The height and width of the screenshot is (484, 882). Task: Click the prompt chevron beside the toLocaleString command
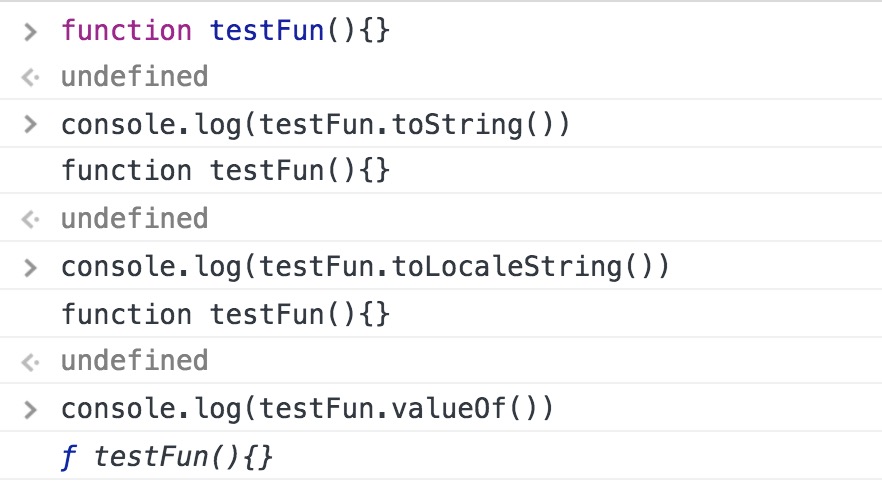pyautogui.click(x=31, y=267)
